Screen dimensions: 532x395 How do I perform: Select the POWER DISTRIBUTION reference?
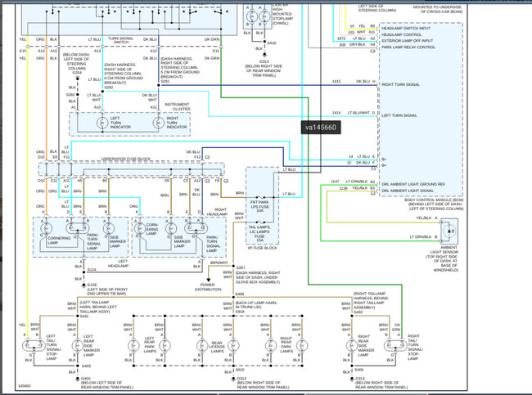[x=208, y=287]
